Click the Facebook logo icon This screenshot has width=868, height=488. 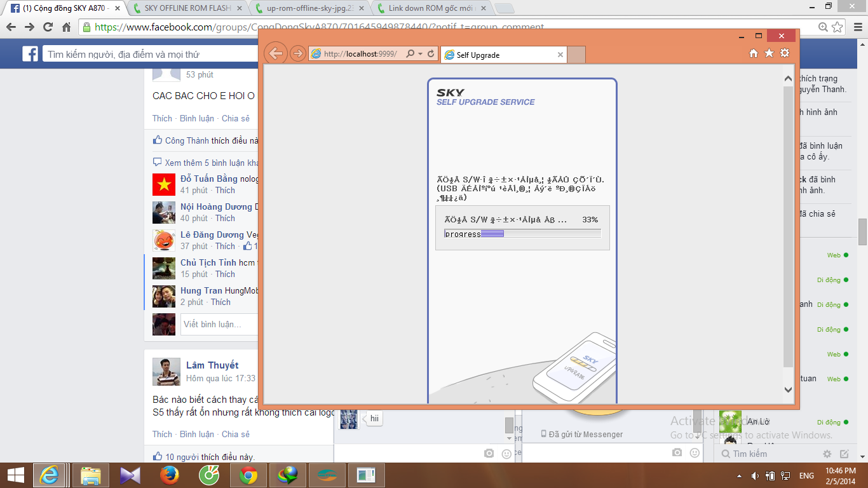pyautogui.click(x=31, y=55)
